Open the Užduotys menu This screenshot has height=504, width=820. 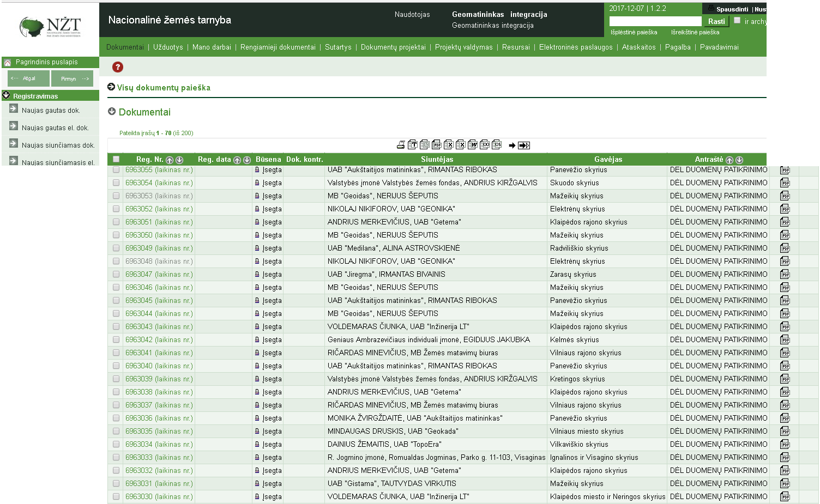168,47
